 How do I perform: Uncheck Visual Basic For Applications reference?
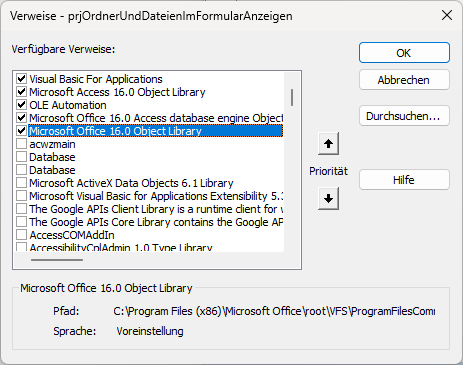pos(22,79)
